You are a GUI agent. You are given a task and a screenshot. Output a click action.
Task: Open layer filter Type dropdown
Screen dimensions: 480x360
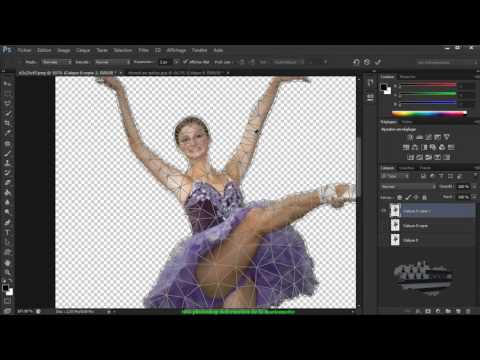[395, 176]
